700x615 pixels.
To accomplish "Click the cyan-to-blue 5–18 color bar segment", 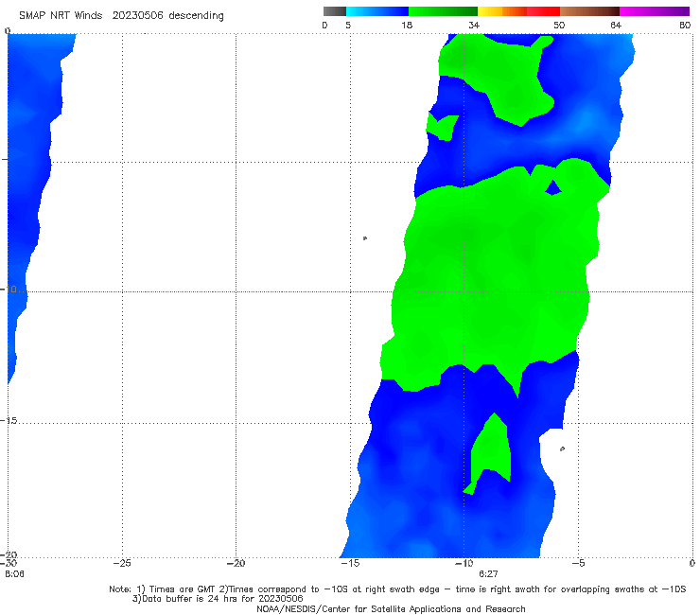I will [377, 11].
